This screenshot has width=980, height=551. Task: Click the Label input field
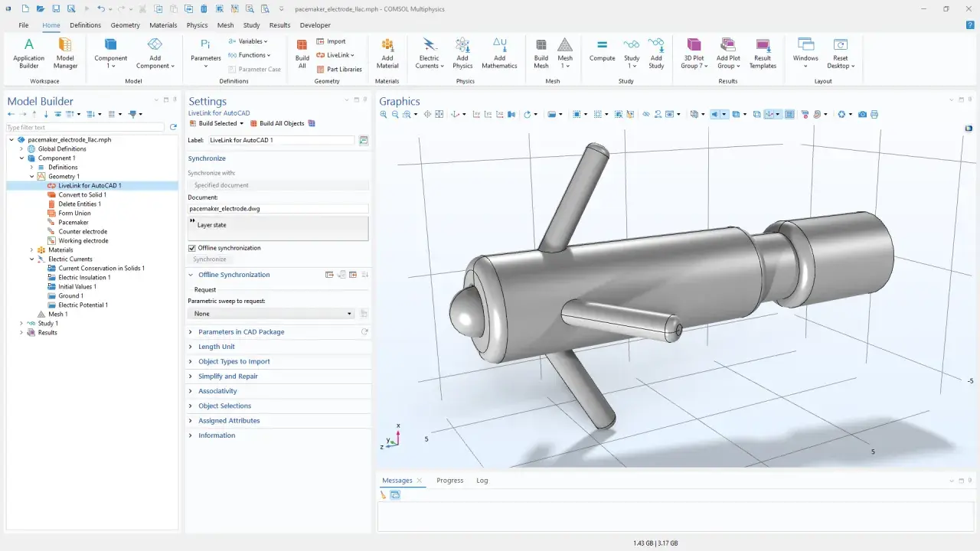pyautogui.click(x=281, y=141)
